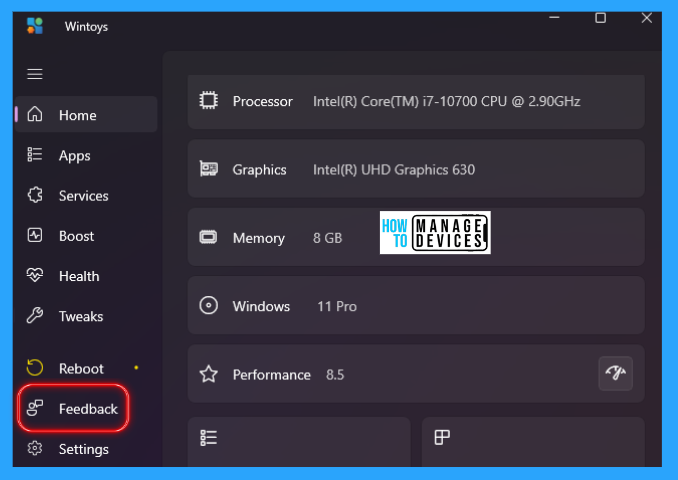Open the grid layout tile icon
The height and width of the screenshot is (480, 678).
click(x=442, y=438)
